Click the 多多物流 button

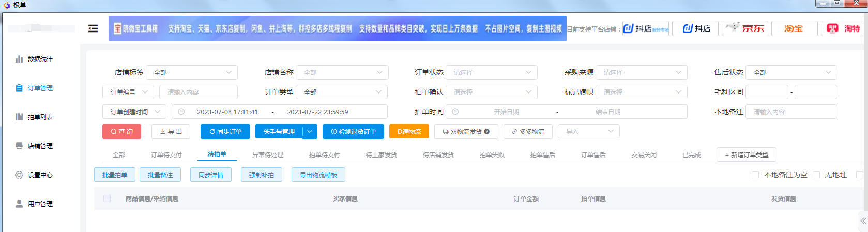point(528,132)
